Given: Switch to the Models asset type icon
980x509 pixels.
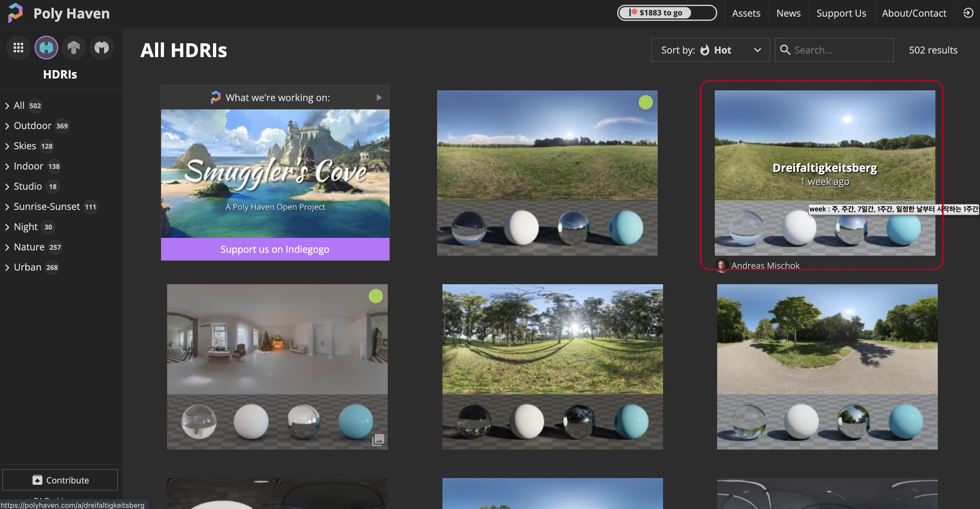Looking at the screenshot, I should point(102,48).
